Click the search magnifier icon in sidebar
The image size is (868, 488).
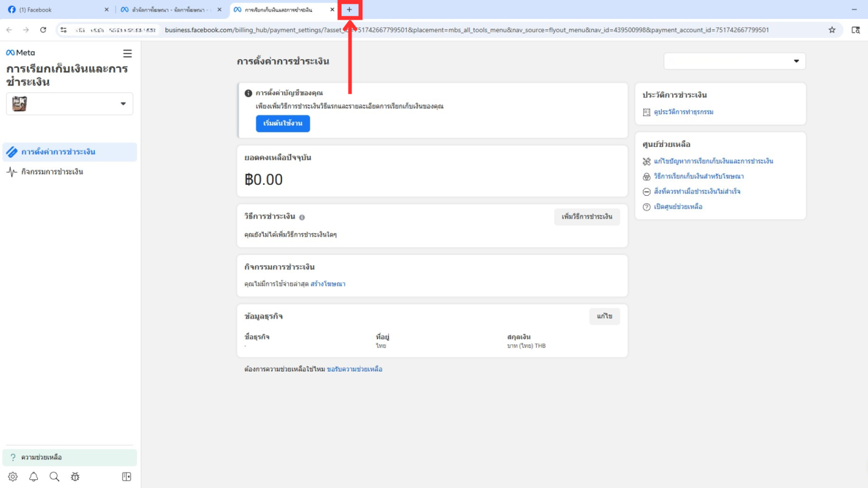[54, 477]
